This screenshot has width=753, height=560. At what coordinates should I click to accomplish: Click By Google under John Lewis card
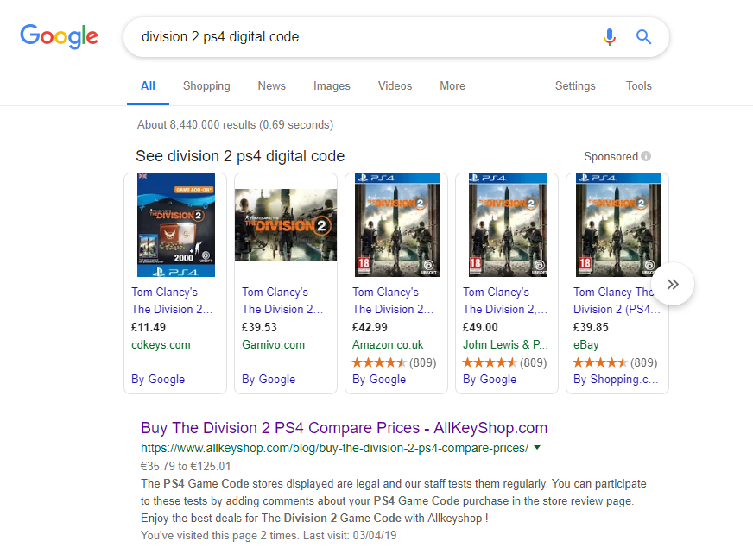pyautogui.click(x=490, y=379)
